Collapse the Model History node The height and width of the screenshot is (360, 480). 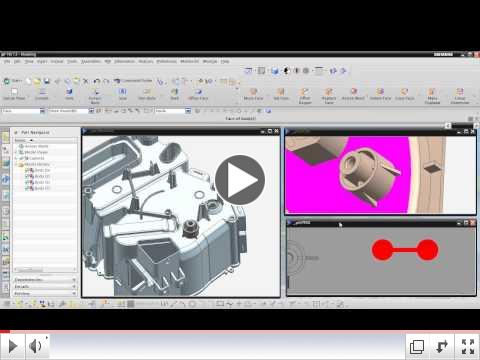(16, 164)
